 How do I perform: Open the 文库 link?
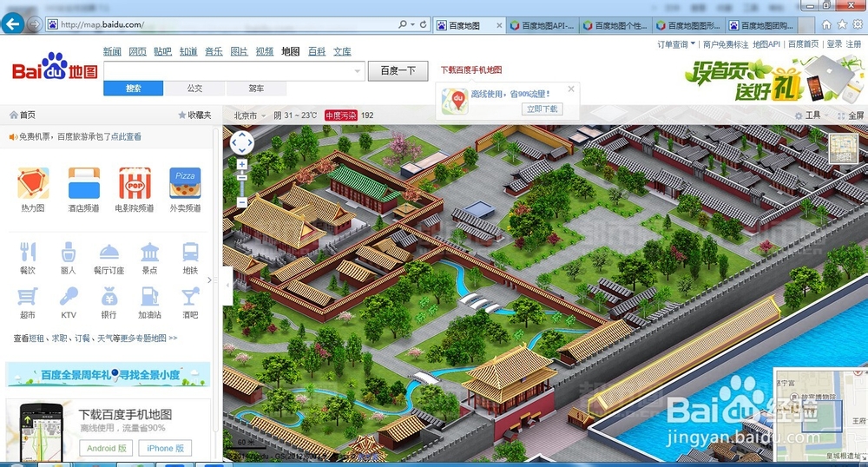pos(342,51)
